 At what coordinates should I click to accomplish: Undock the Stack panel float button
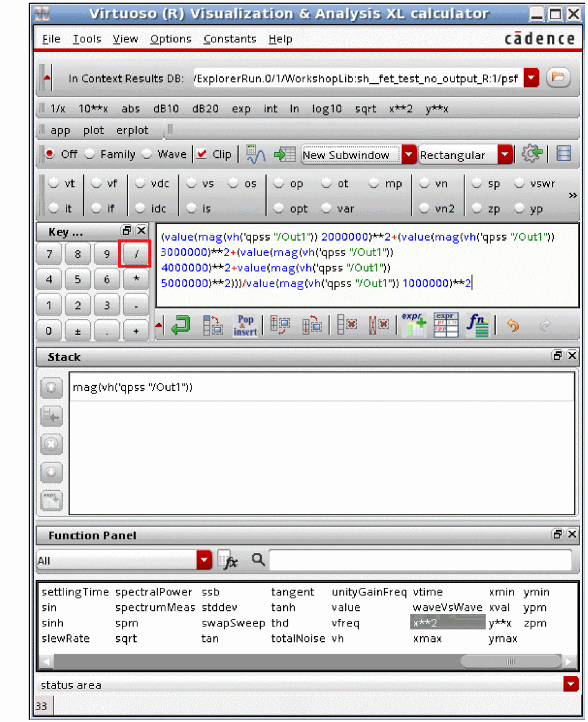[557, 355]
